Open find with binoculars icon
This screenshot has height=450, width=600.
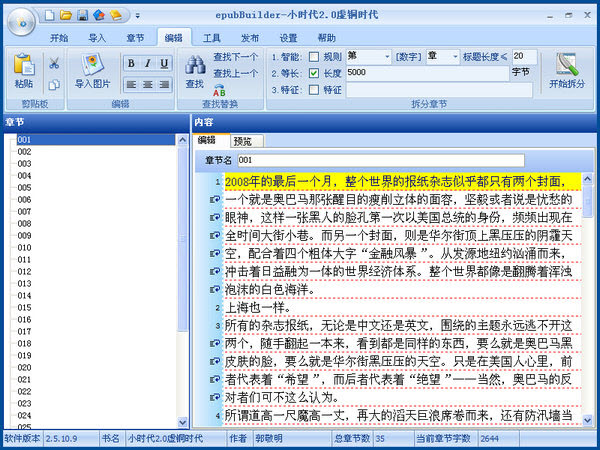[x=195, y=72]
